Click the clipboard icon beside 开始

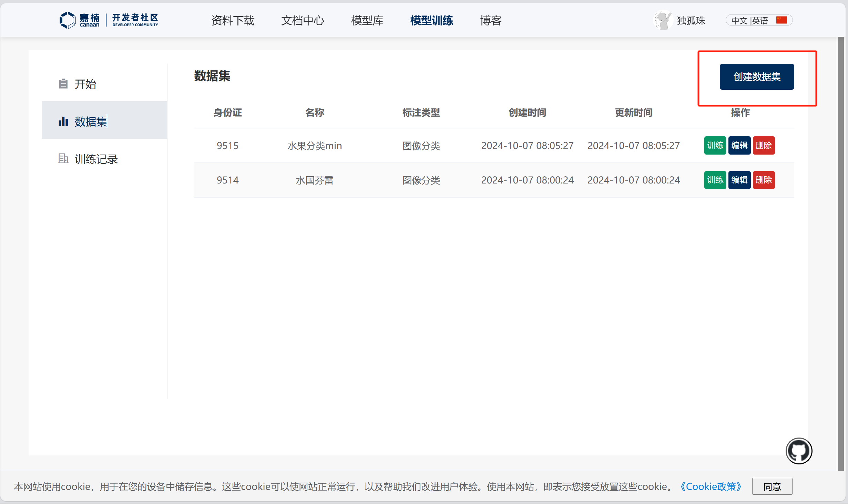tap(63, 84)
